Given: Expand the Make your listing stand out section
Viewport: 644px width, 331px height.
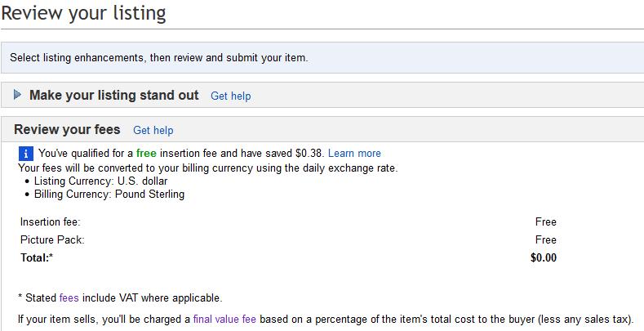Looking at the screenshot, I should 18,96.
